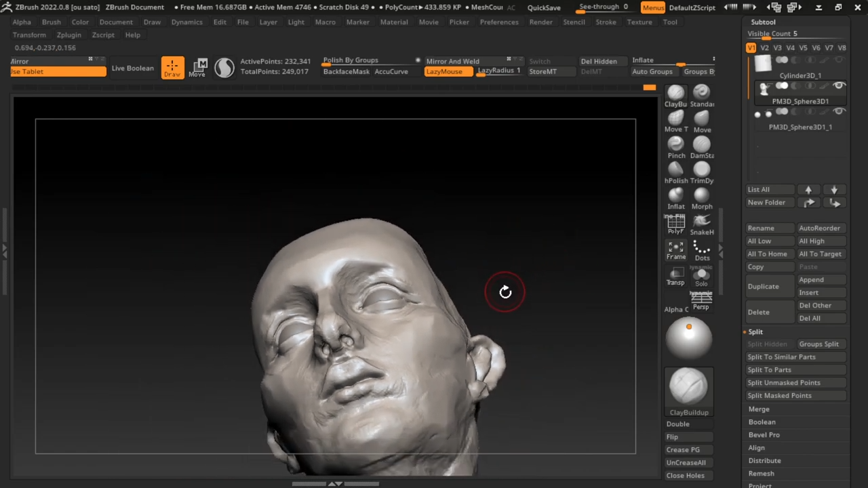Select the Morph brush
Image resolution: width=868 pixels, height=488 pixels.
pos(701,195)
